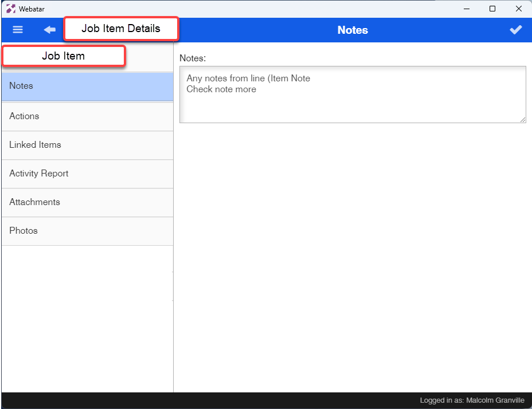This screenshot has width=532, height=409.
Task: Close the Webatar window
Action: (x=518, y=9)
